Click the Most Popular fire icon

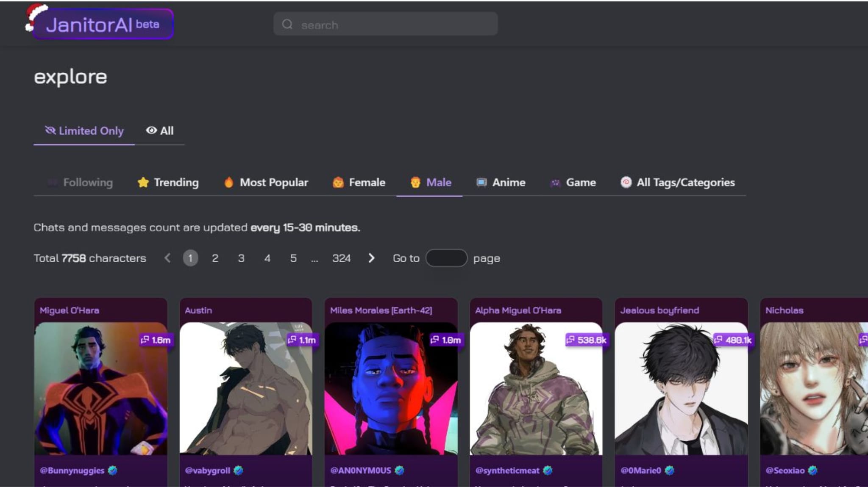click(x=228, y=182)
